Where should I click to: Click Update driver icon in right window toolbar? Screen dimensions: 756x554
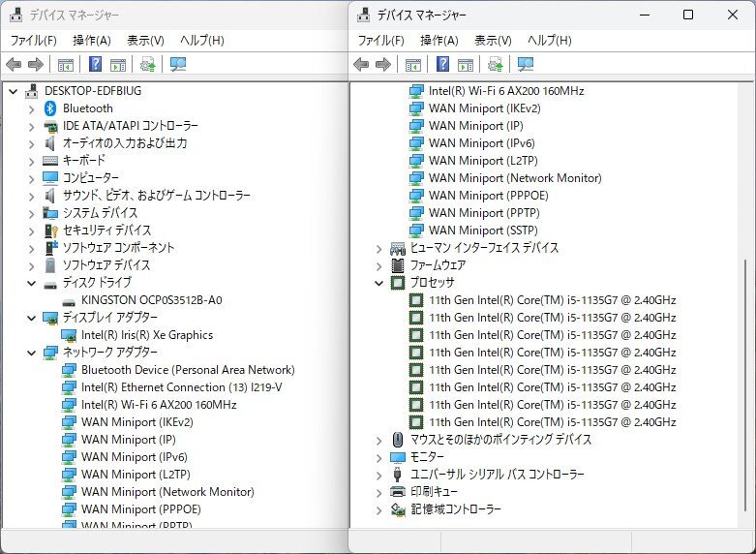point(496,64)
